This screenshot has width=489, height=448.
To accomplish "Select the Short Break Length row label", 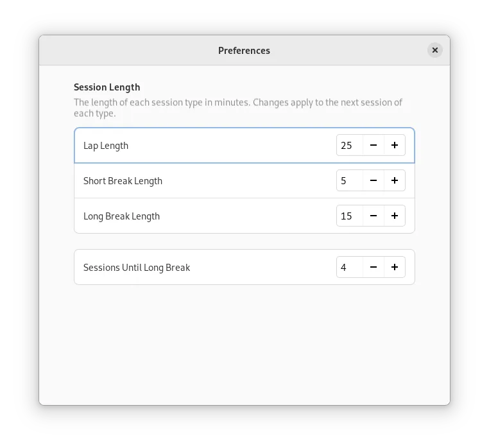I will (x=123, y=181).
